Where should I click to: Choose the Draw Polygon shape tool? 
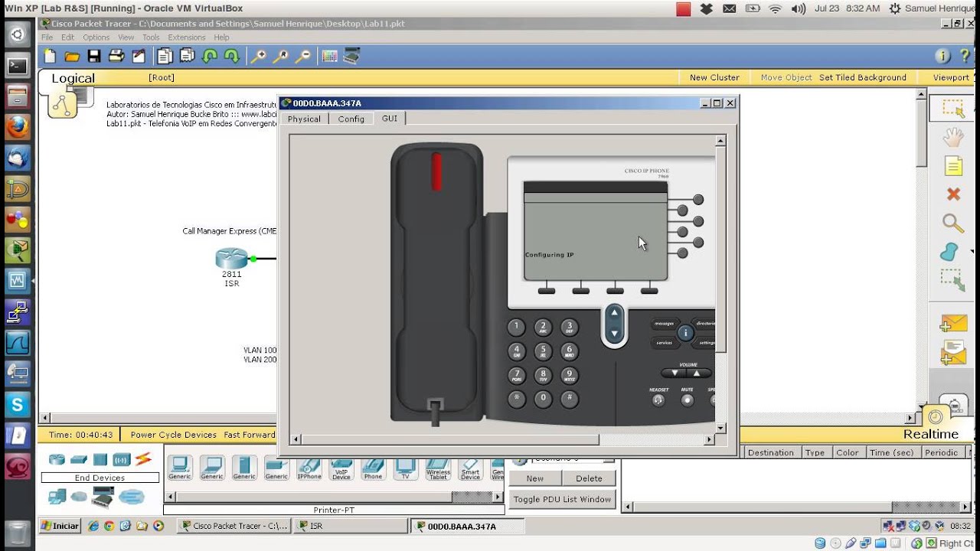coord(949,252)
